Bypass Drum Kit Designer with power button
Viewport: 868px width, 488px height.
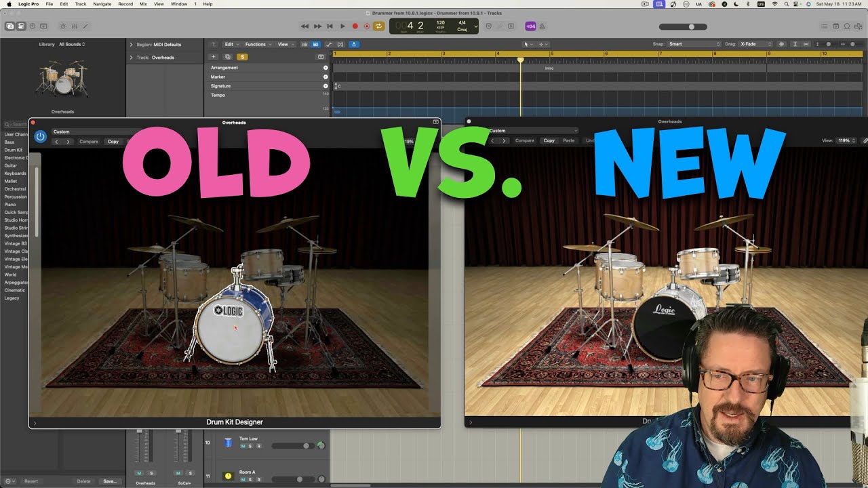40,136
